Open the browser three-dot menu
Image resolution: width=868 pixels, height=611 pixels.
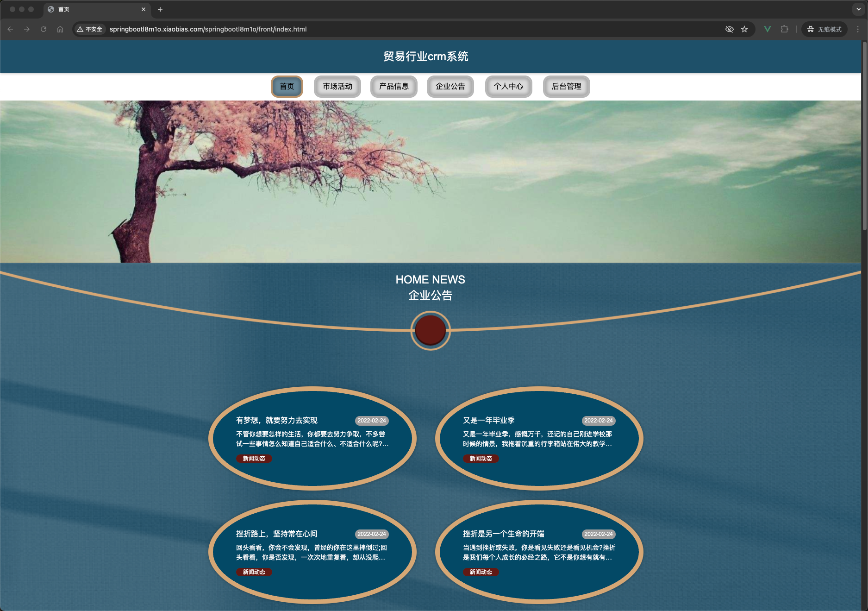(x=858, y=29)
